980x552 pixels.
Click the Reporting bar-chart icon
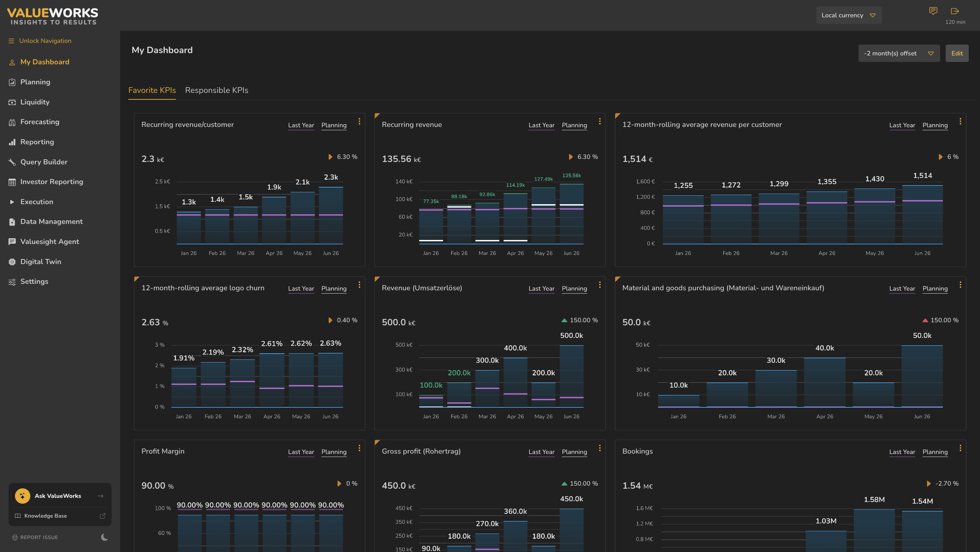(x=12, y=142)
